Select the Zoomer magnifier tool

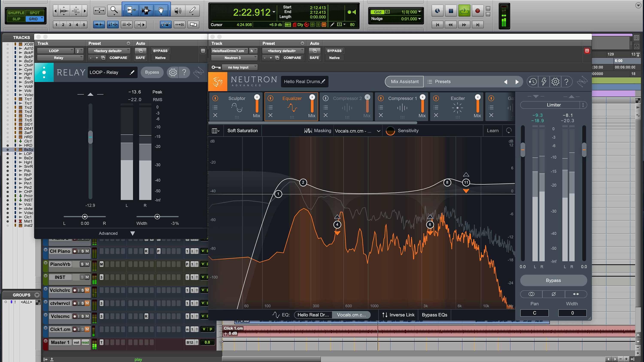click(x=114, y=10)
